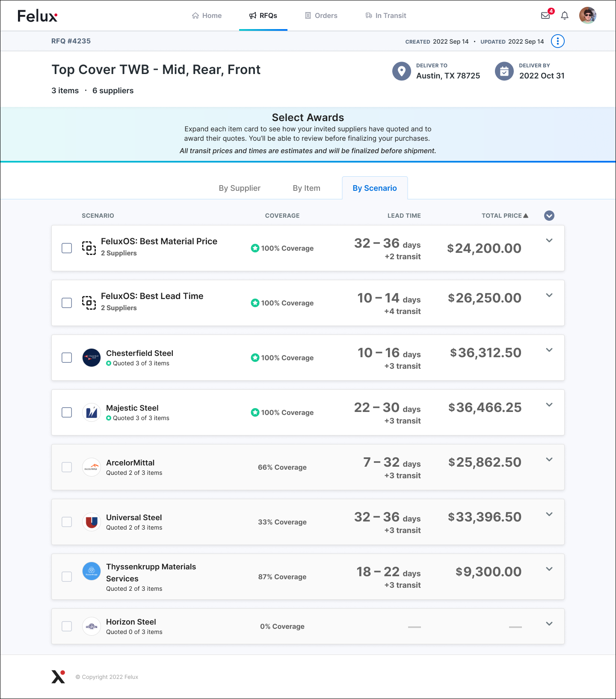Viewport: 616px width, 699px height.
Task: Expand the ArcelorMittal card
Action: pos(549,459)
